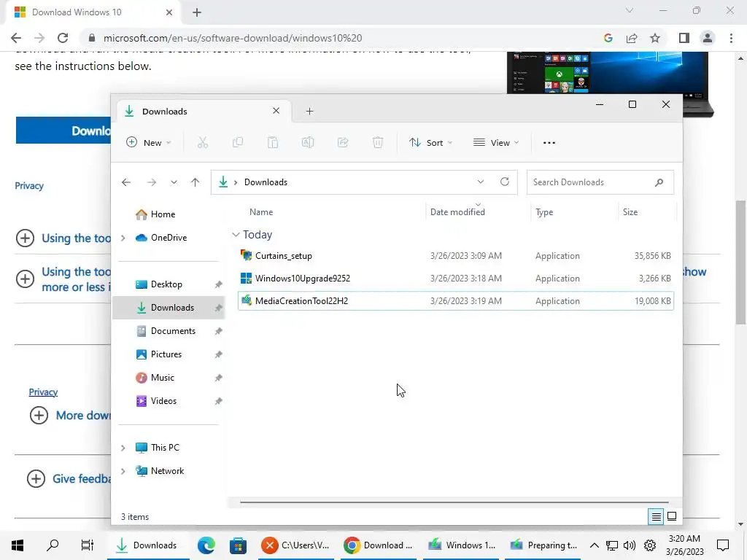Screen dimensions: 747x560
Task: Add a new File Explorer tab
Action: coord(309,111)
